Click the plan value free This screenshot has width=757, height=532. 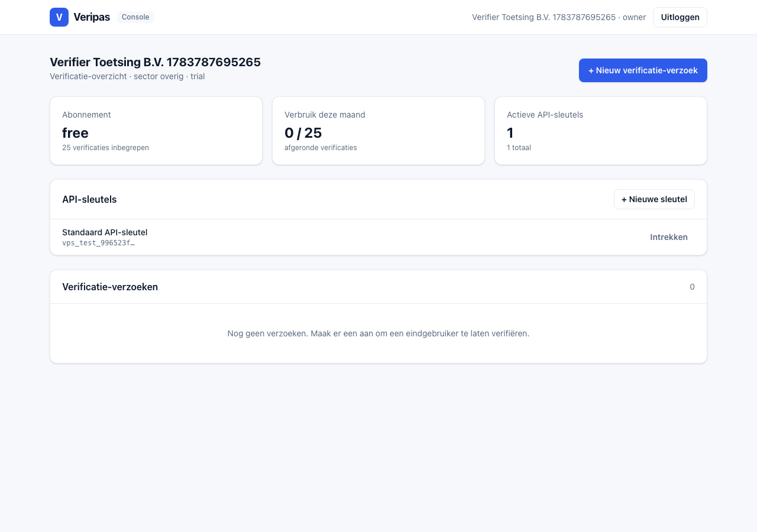coord(75,132)
